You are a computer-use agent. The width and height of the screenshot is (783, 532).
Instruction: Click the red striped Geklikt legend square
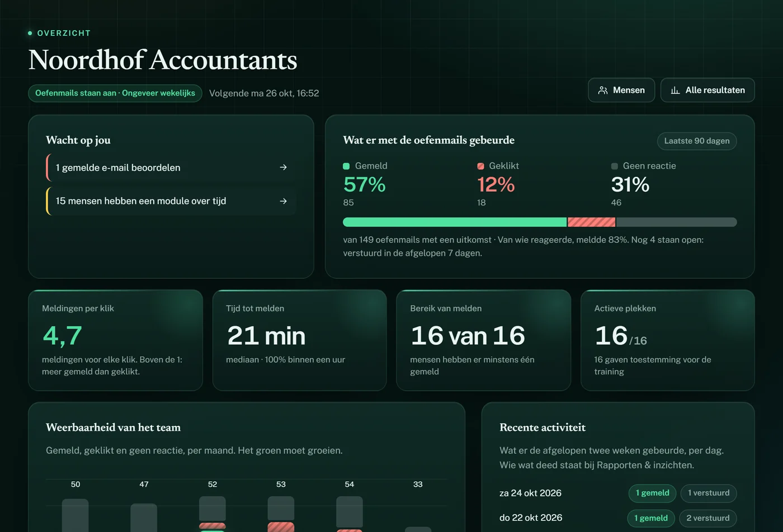[480, 166]
